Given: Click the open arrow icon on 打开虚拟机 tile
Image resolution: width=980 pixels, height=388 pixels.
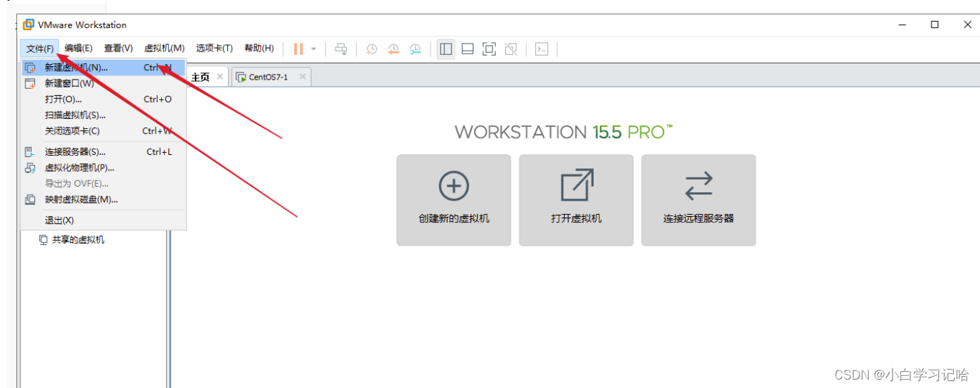Looking at the screenshot, I should (577, 185).
